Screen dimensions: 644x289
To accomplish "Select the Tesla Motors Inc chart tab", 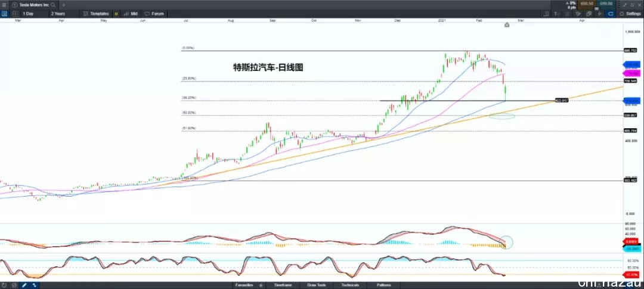I will [x=33, y=5].
